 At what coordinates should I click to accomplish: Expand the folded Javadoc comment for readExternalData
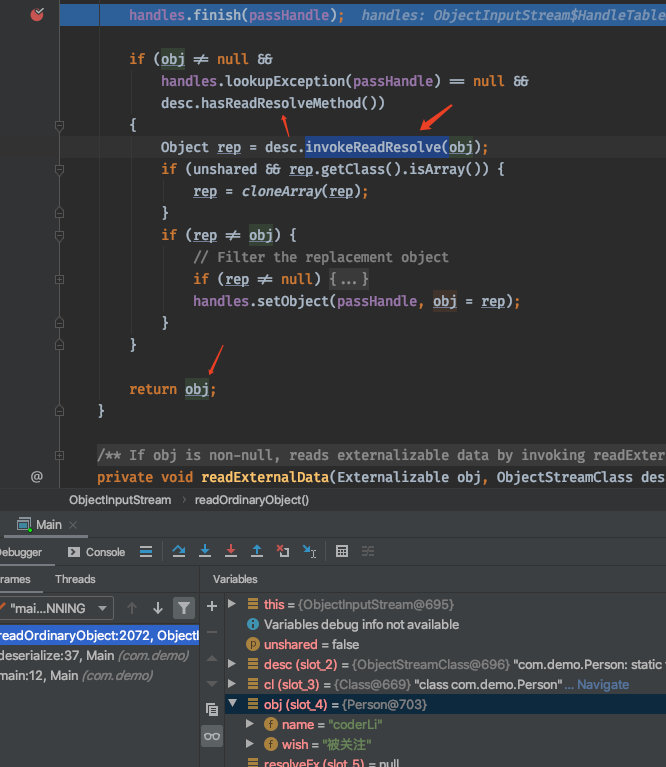[59, 455]
